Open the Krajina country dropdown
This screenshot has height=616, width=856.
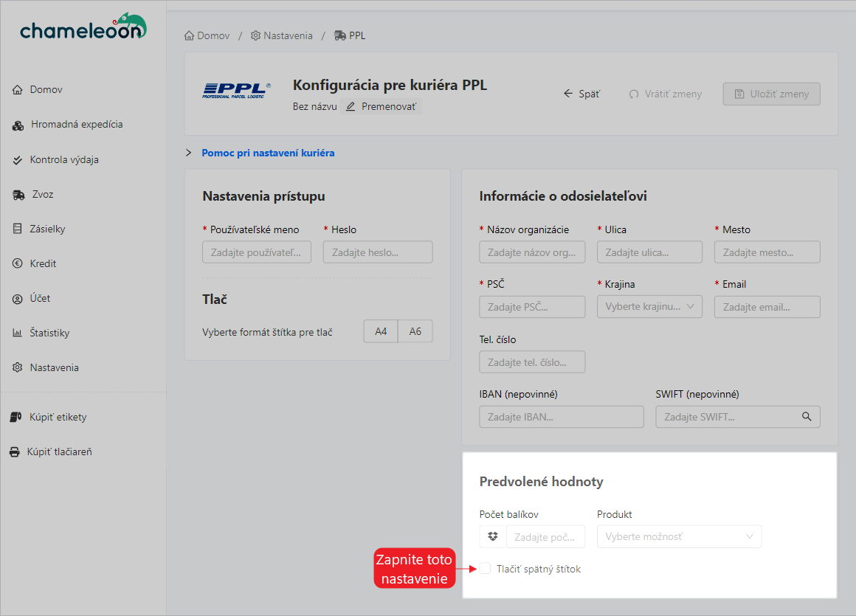(649, 307)
